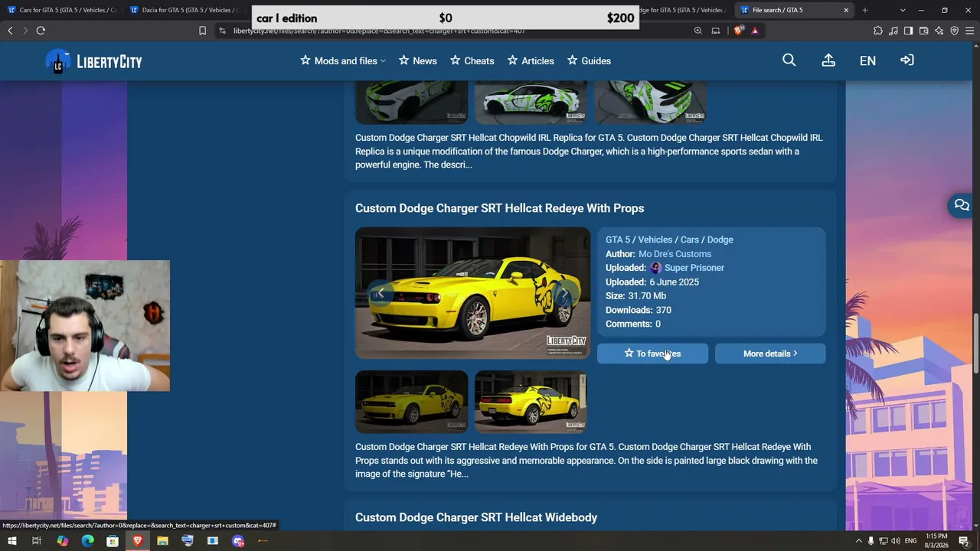Open the yellow Charger front-side thumbnail
Viewport: 980px width, 551px height.
411,402
